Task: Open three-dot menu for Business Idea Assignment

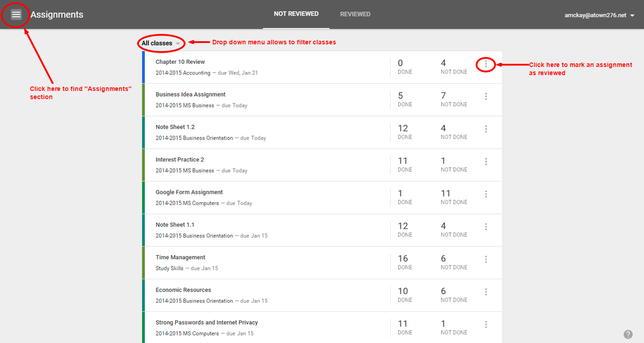Action: (486, 97)
